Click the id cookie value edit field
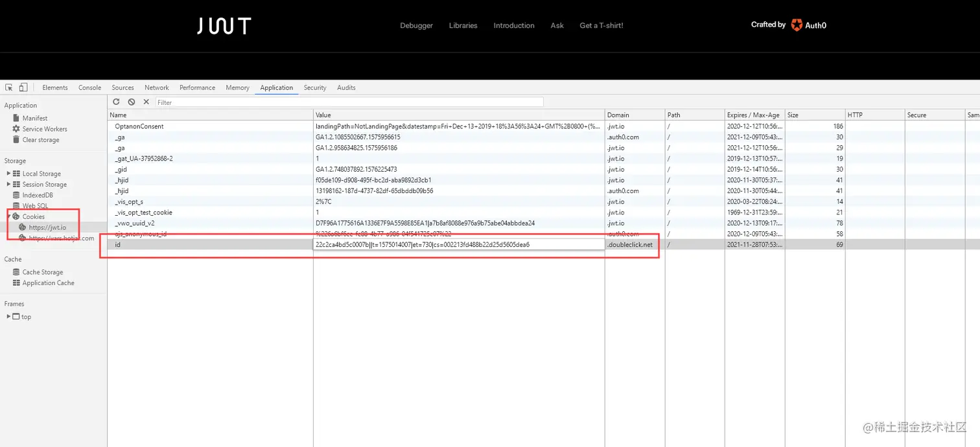 tap(459, 244)
